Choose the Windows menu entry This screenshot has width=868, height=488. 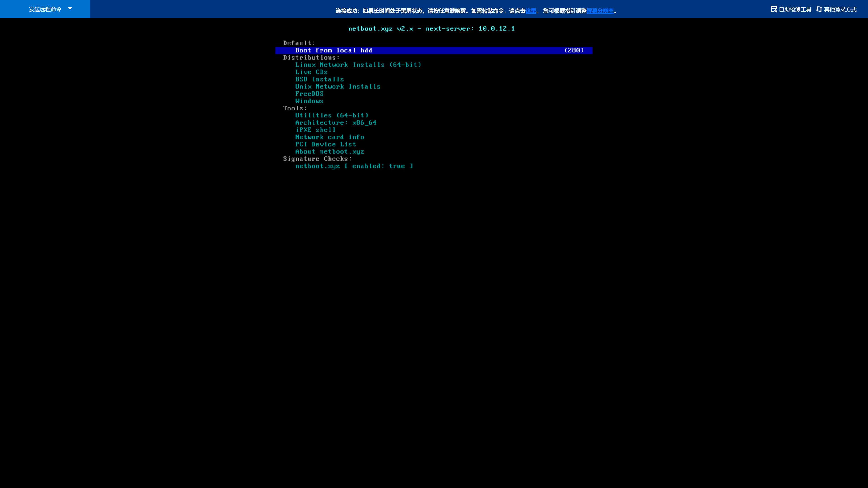(x=309, y=101)
